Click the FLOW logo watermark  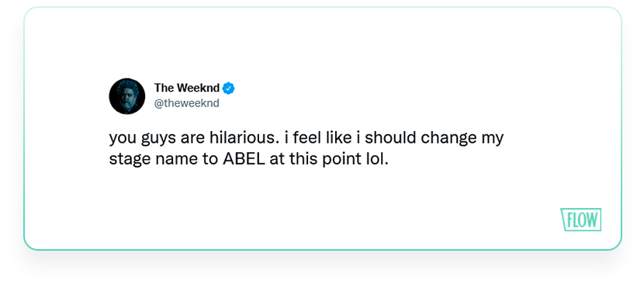pyautogui.click(x=580, y=220)
